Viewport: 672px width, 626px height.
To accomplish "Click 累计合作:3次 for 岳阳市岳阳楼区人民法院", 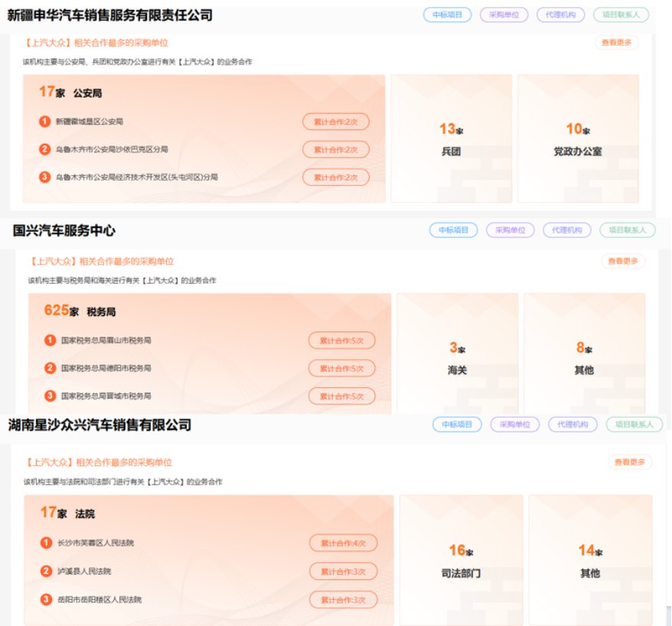I will [x=344, y=600].
